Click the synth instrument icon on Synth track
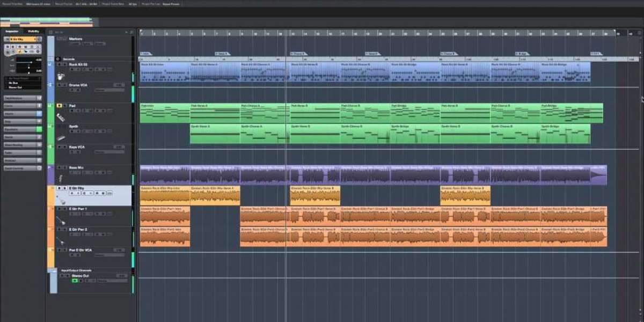This screenshot has width=644, height=322. pyautogui.click(x=61, y=137)
